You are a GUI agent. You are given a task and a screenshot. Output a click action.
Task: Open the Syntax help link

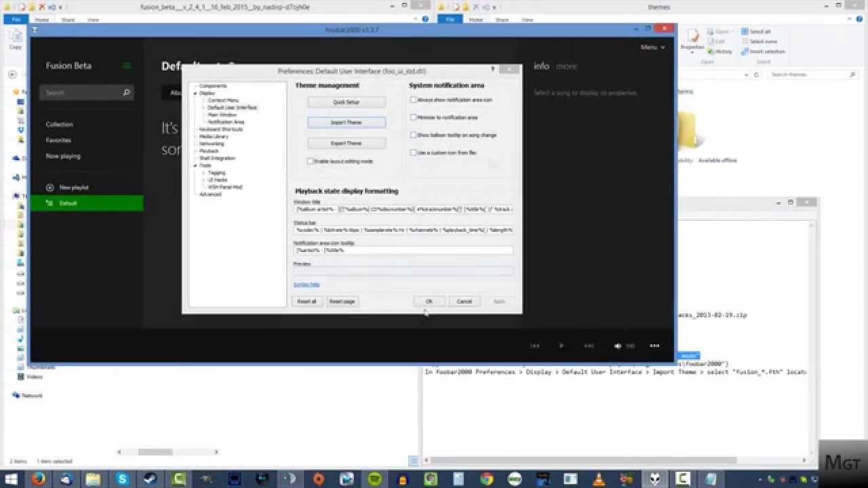point(307,284)
